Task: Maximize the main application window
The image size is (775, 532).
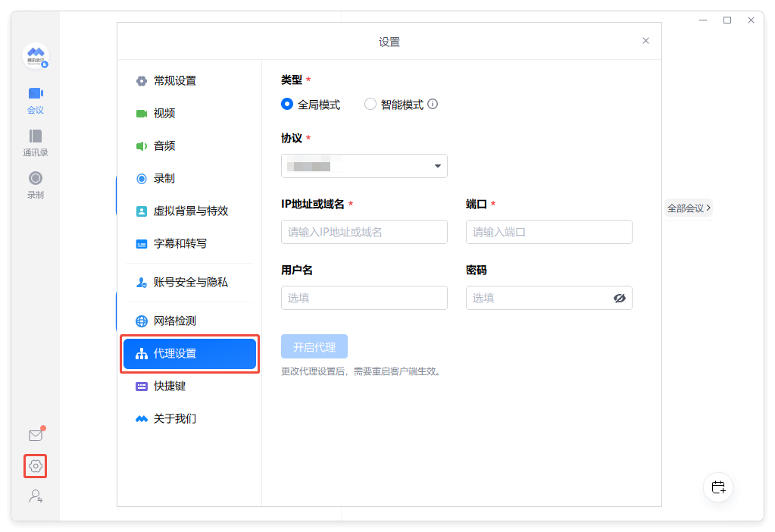Action: [x=727, y=20]
